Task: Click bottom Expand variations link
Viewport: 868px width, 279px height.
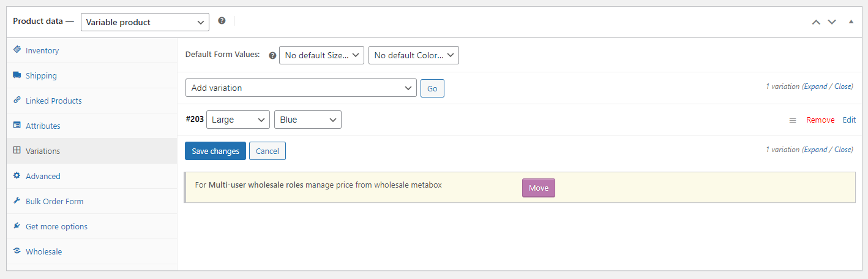Action: [815, 150]
